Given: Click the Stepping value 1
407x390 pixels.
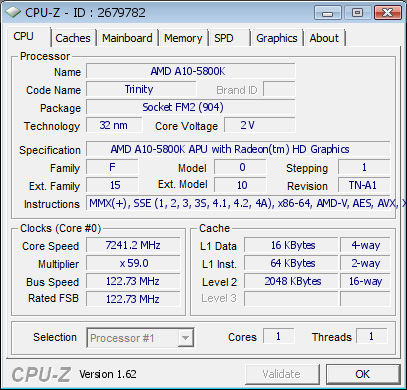Looking at the screenshot, I should tap(364, 167).
